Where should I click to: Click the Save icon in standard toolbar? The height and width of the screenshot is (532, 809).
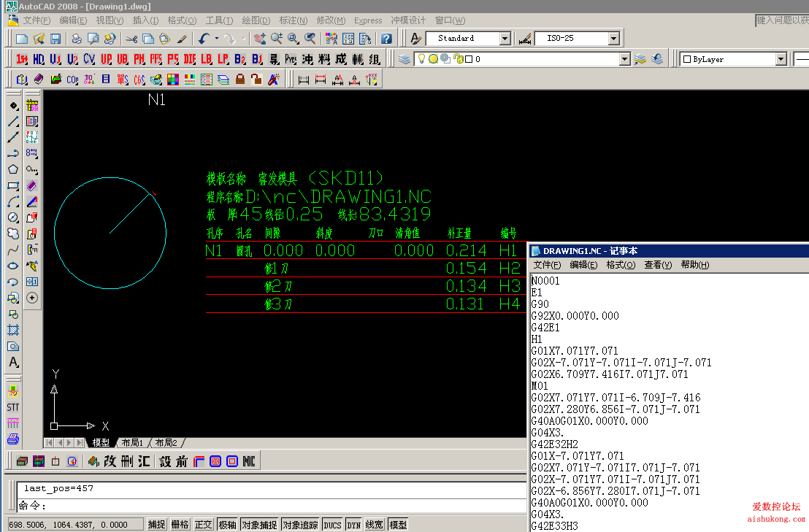pyautogui.click(x=55, y=38)
